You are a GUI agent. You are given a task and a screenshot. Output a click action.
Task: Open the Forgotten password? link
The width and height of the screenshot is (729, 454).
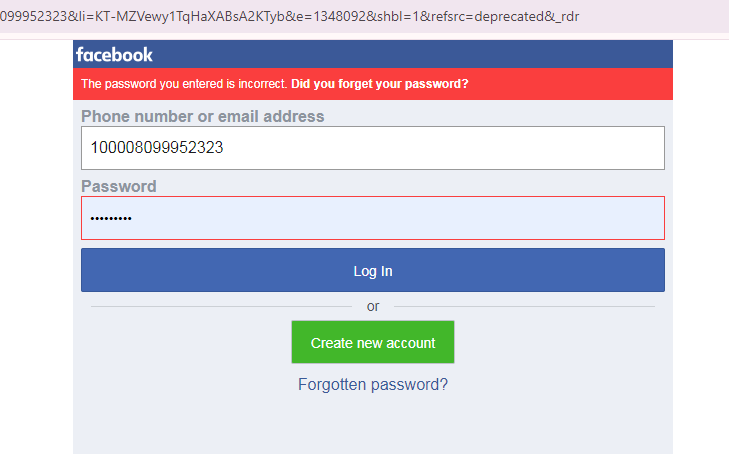click(372, 384)
